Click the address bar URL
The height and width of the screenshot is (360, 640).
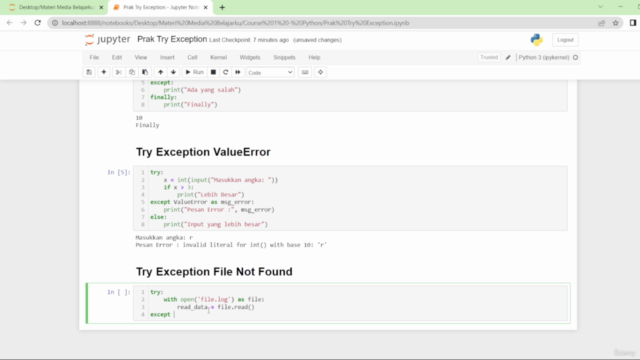[236, 23]
